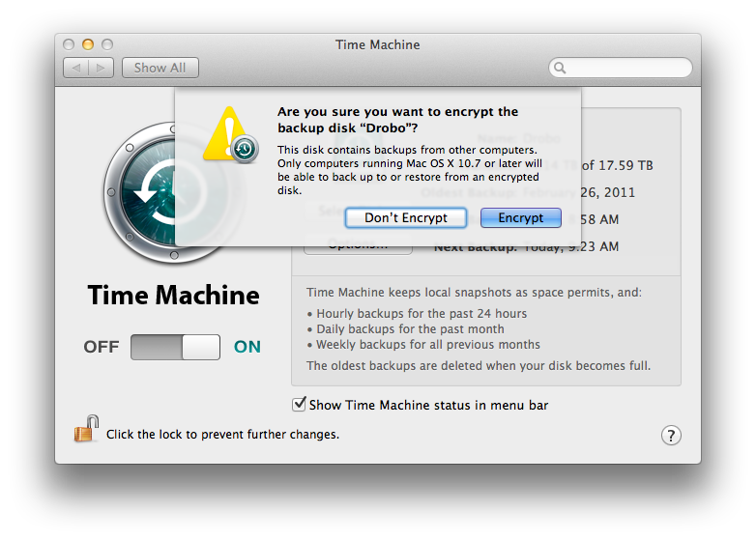The height and width of the screenshot is (540, 756).
Task: Click the Time Machine window title
Action: pos(378,44)
